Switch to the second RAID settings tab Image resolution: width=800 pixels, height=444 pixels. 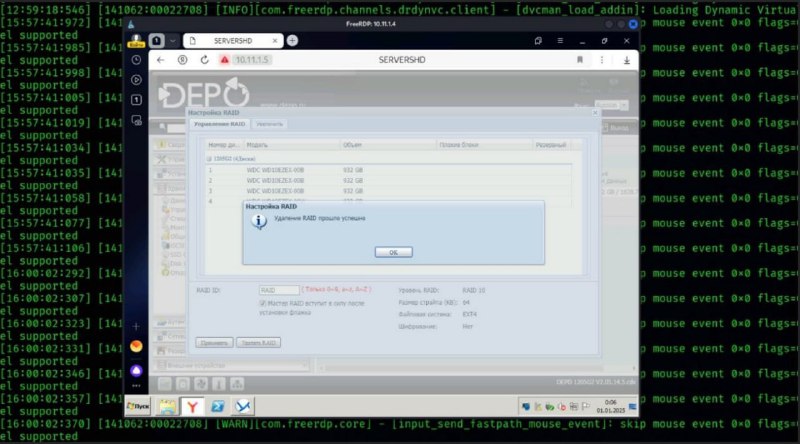click(269, 124)
